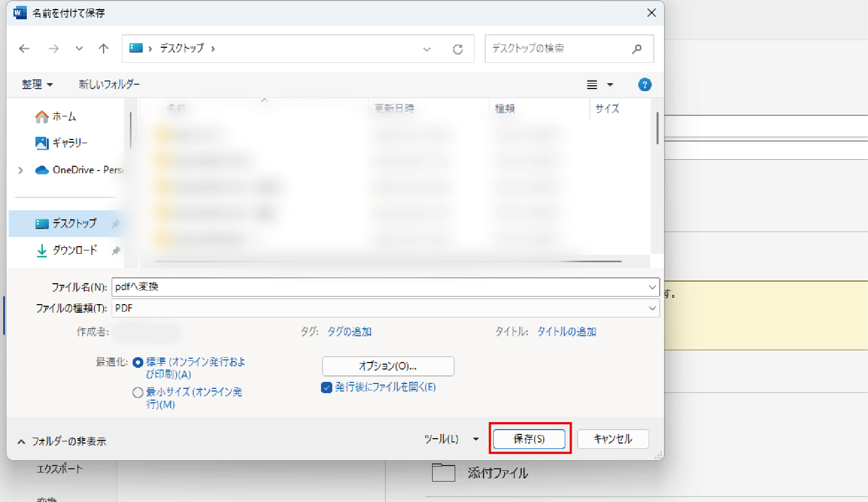
Task: Click the ファイル名 input field
Action: tap(385, 287)
